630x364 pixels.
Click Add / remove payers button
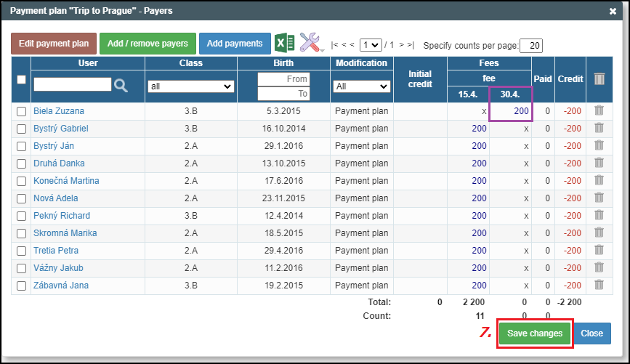click(148, 44)
